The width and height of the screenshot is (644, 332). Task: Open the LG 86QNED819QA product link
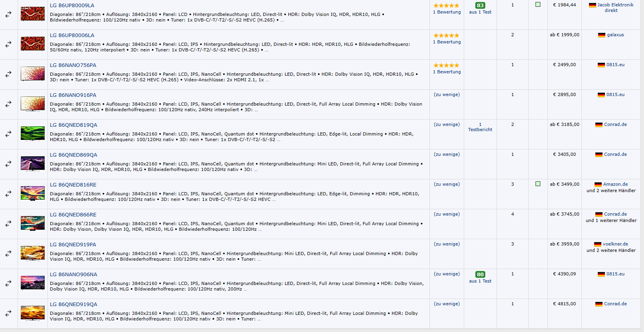pos(73,125)
